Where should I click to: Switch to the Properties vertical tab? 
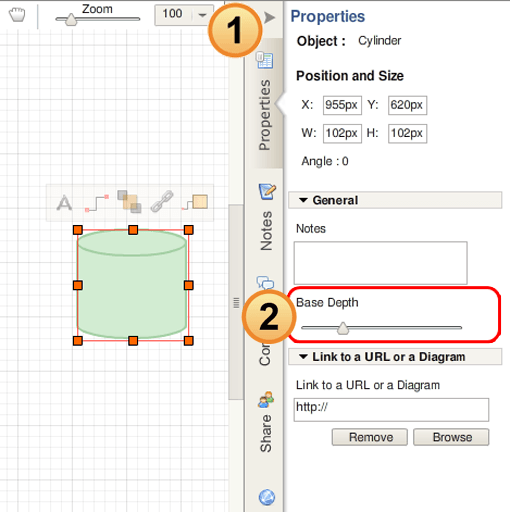point(265,115)
